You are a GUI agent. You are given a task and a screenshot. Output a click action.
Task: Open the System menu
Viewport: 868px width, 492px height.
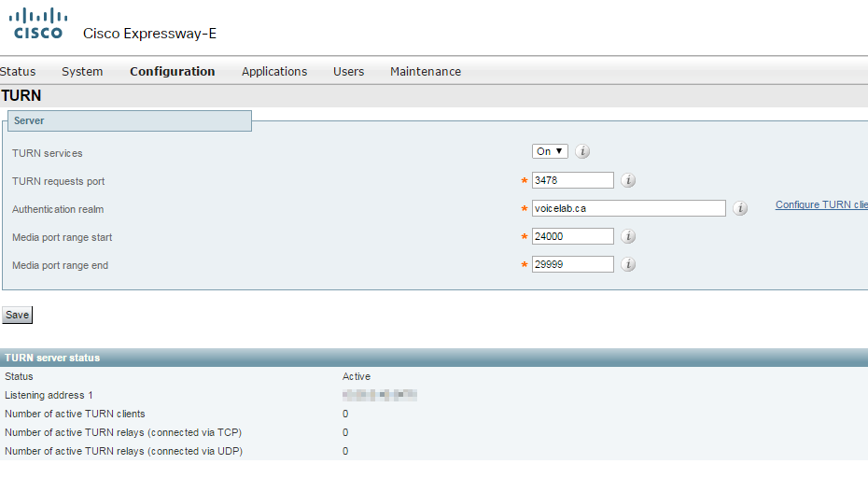[x=82, y=71]
